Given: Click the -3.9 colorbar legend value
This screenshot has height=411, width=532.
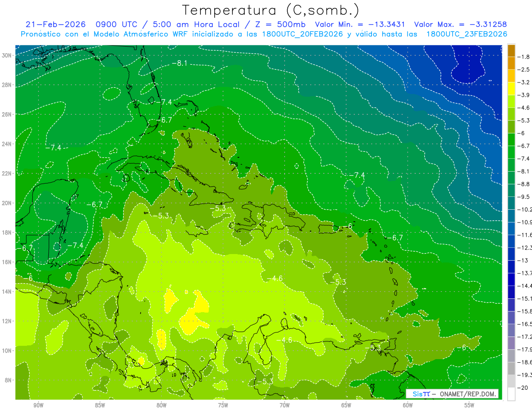Looking at the screenshot, I should coord(524,95).
